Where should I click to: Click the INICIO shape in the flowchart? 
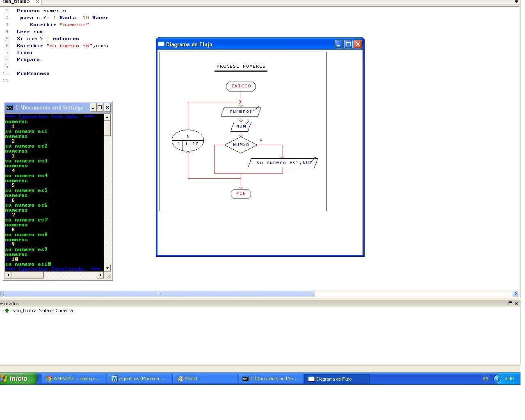(x=241, y=86)
